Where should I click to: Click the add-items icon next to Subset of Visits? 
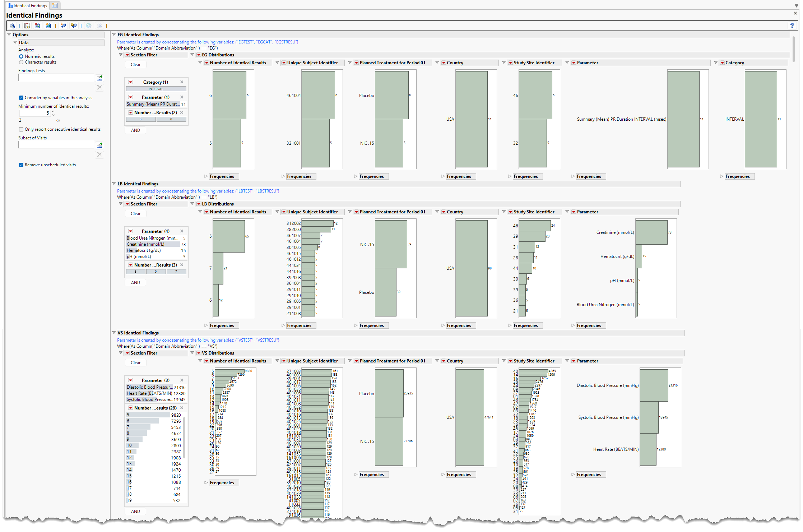[x=99, y=145]
